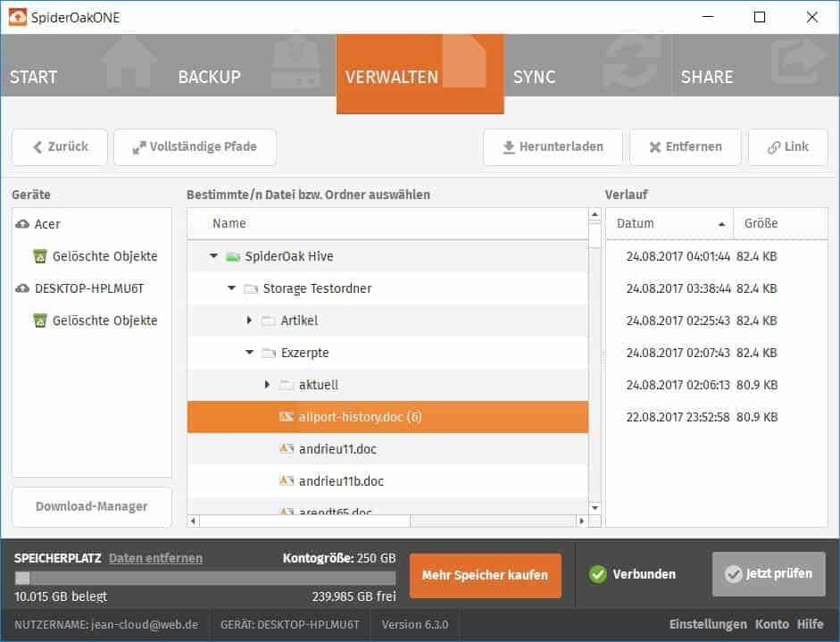Click file list scroll up arrow
This screenshot has height=642, width=840.
click(595, 214)
